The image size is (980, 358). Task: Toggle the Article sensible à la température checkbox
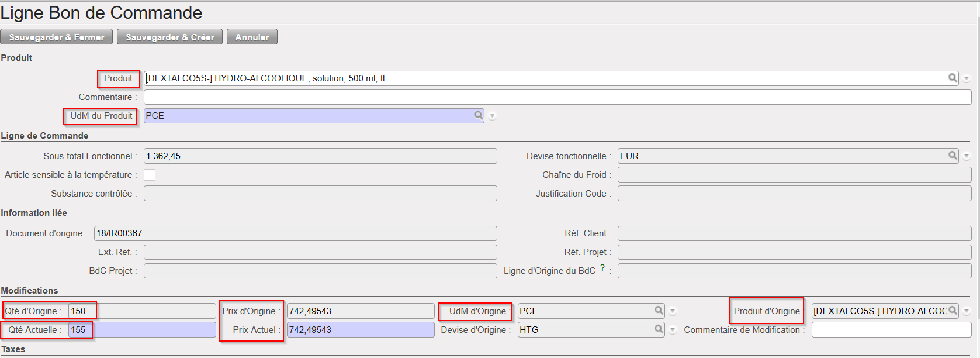coord(150,175)
